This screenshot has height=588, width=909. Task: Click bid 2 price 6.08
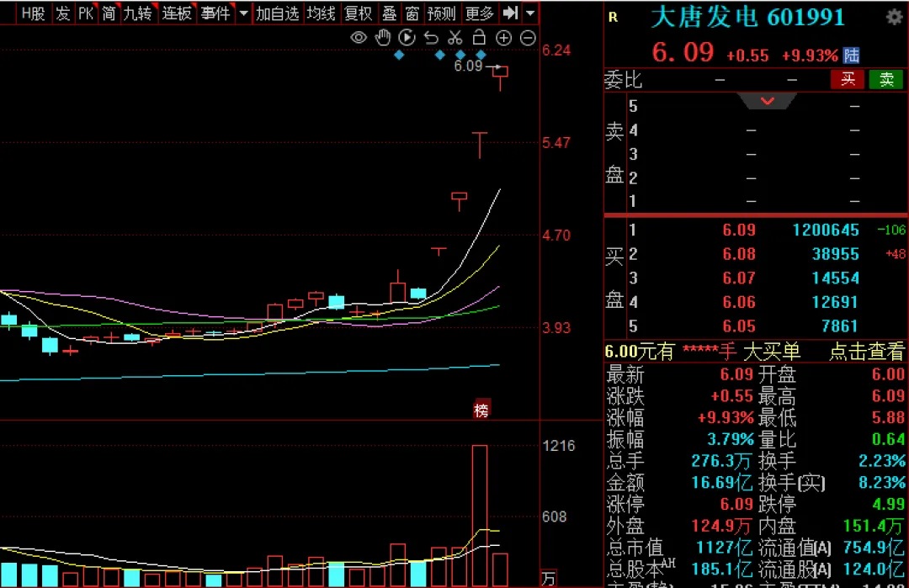coord(739,254)
